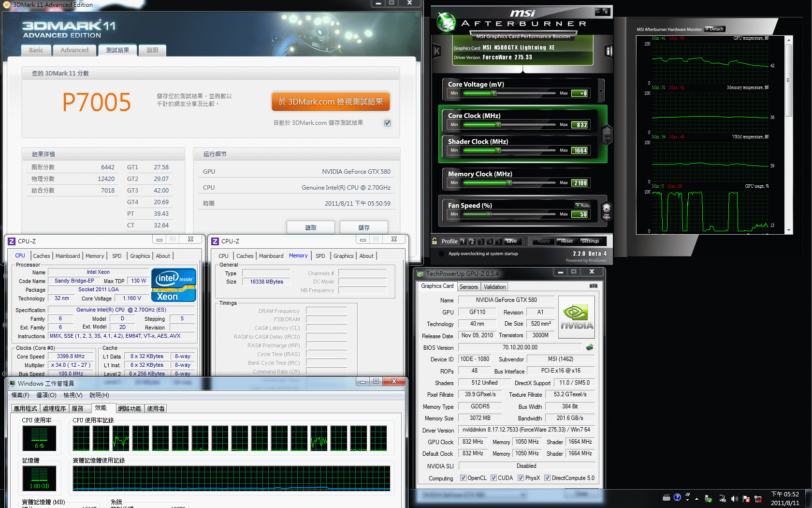Click the Safely Remove Hardware tray icon
The width and height of the screenshot is (812, 508).
pyautogui.click(x=709, y=498)
